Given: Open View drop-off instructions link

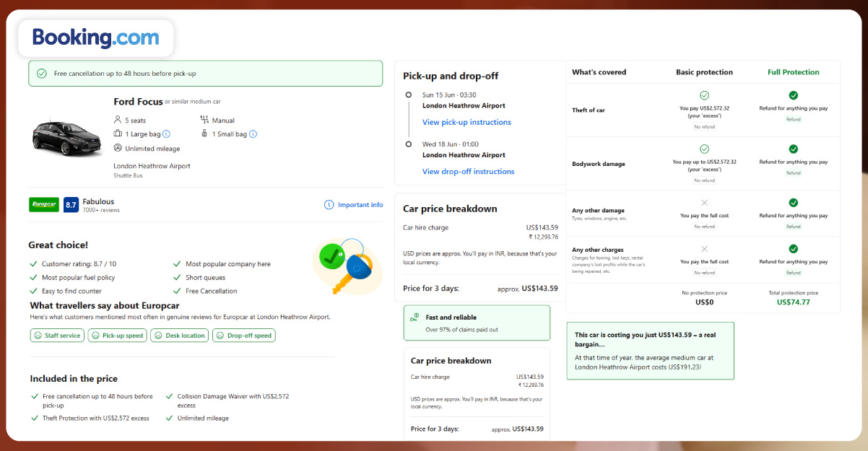Looking at the screenshot, I should point(468,172).
